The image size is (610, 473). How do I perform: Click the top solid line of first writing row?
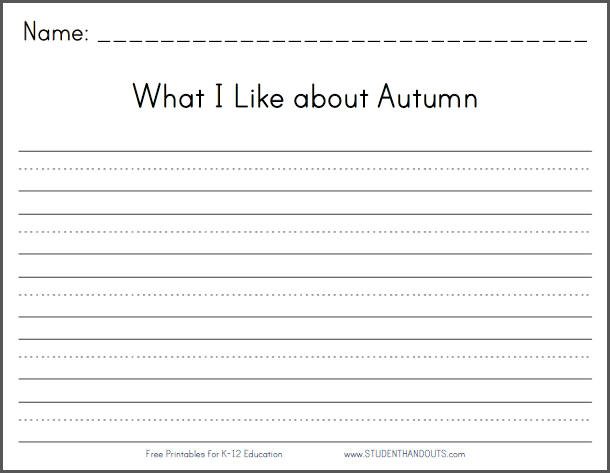click(x=305, y=151)
